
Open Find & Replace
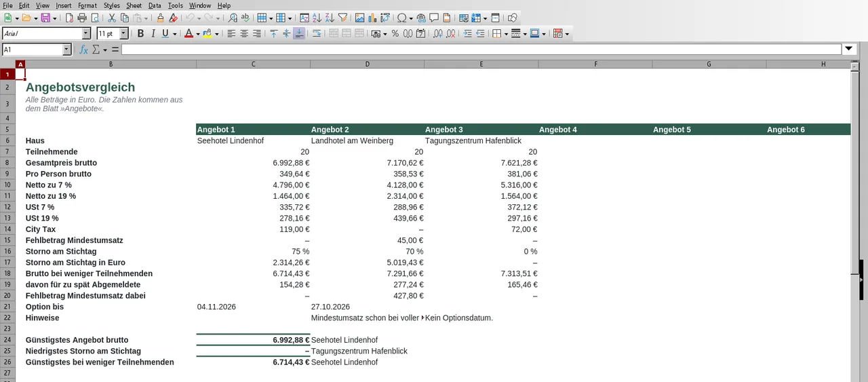(x=233, y=18)
